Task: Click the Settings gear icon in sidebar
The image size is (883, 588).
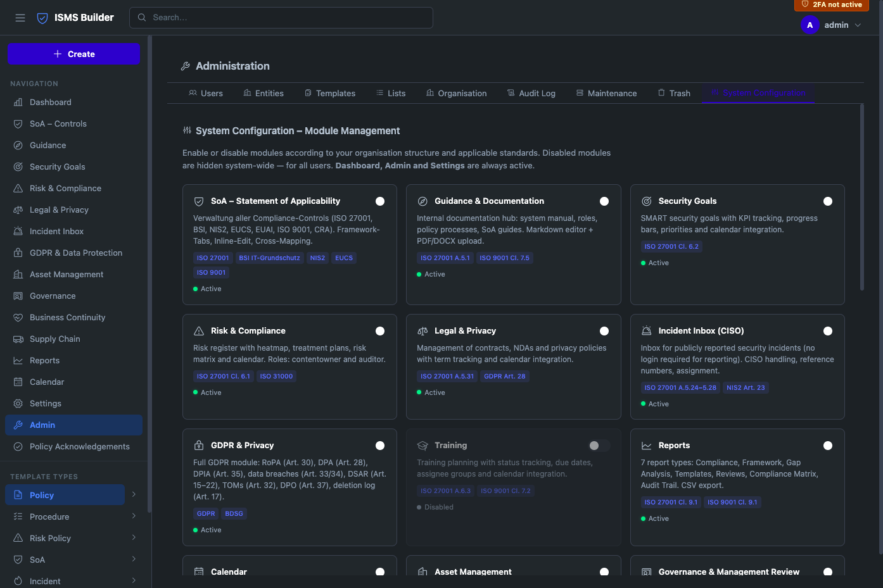Action: (18, 403)
